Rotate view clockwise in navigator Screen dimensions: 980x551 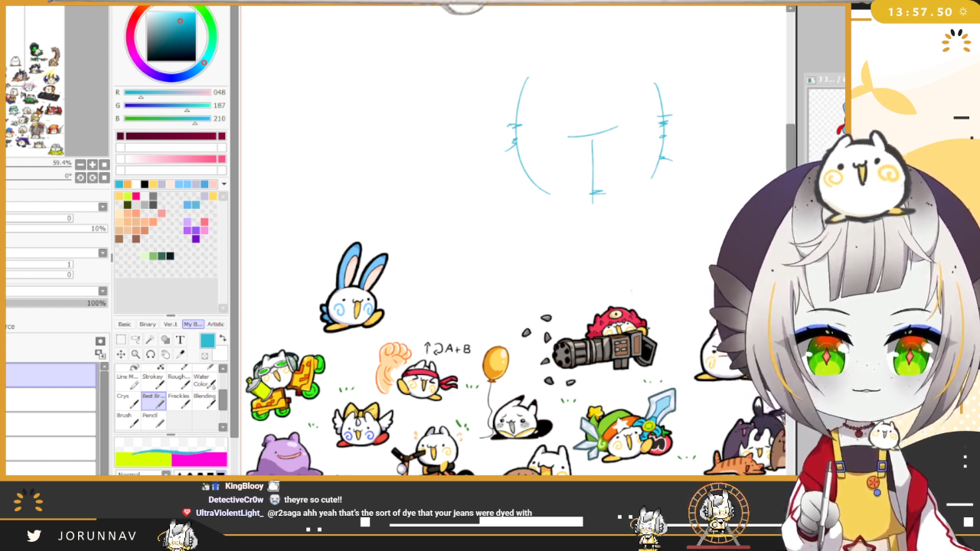[93, 178]
